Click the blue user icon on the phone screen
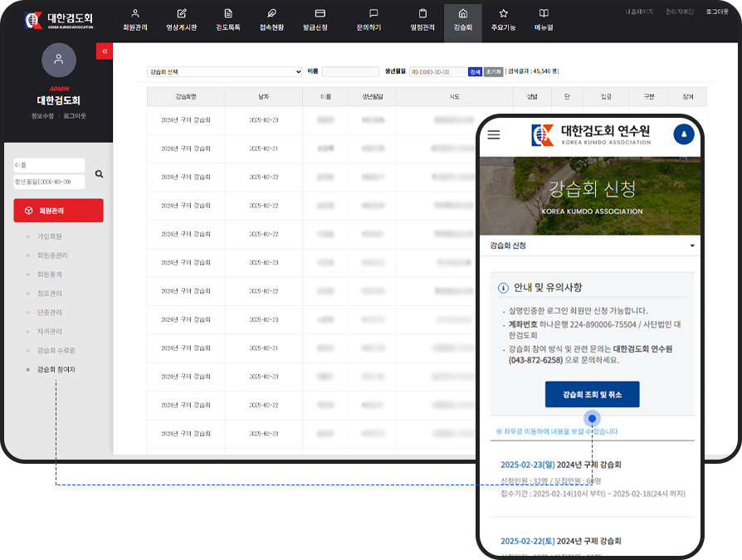Image resolution: width=742 pixels, height=560 pixels. click(x=683, y=134)
